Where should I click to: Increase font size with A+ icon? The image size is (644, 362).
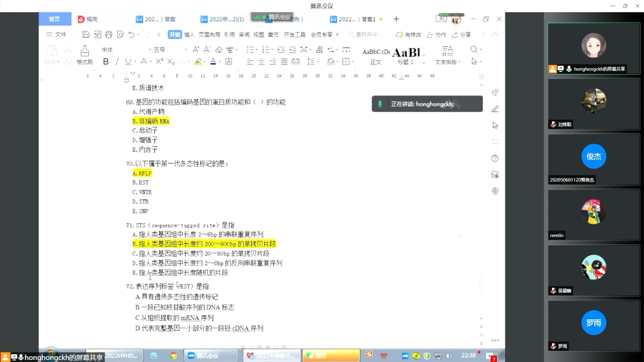196,49
